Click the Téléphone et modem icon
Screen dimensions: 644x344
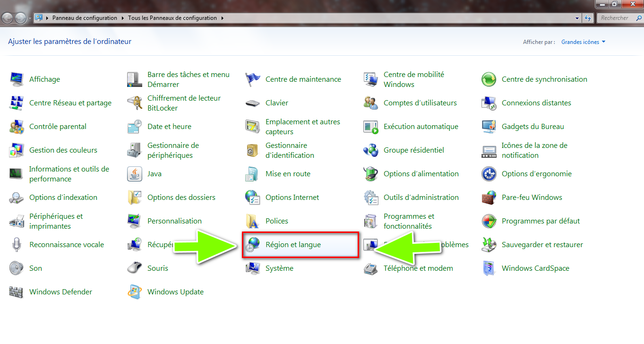(371, 268)
